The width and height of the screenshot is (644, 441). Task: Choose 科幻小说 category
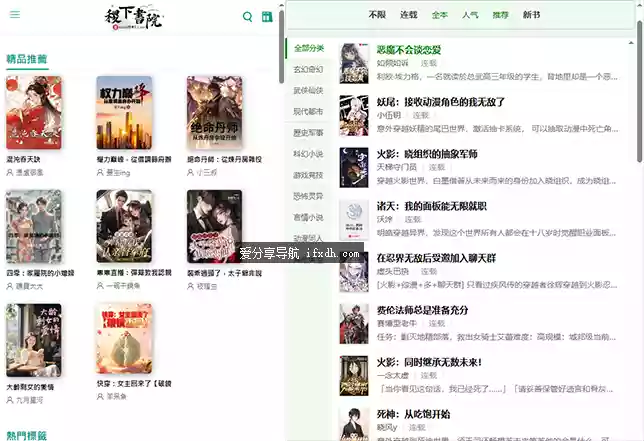pos(308,154)
